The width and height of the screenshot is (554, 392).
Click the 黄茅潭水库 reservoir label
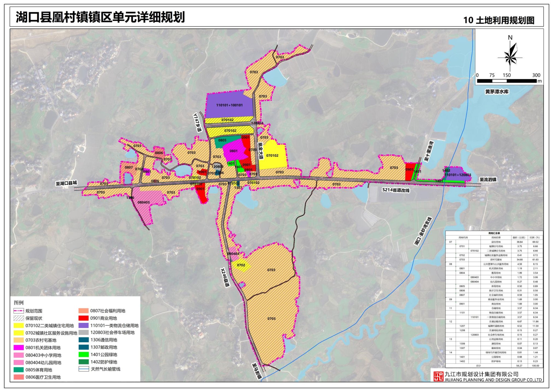point(497,92)
